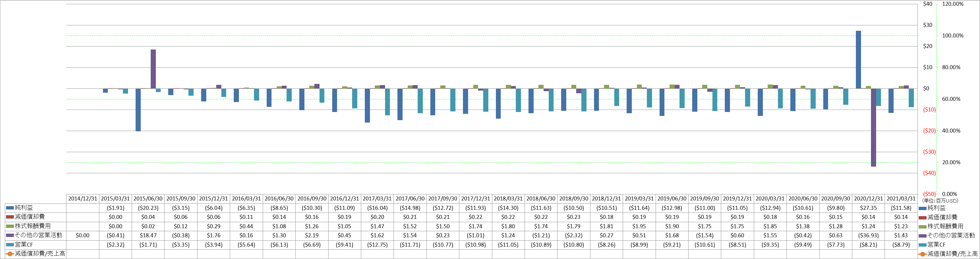This screenshot has height=259, width=980.
Task: Click the red ($50) axis label
Action: coord(929,194)
